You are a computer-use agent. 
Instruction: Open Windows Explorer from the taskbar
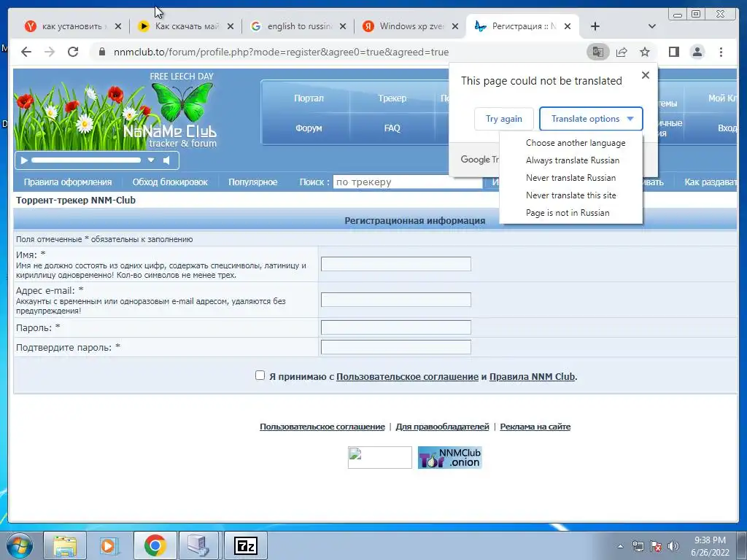pyautogui.click(x=65, y=545)
